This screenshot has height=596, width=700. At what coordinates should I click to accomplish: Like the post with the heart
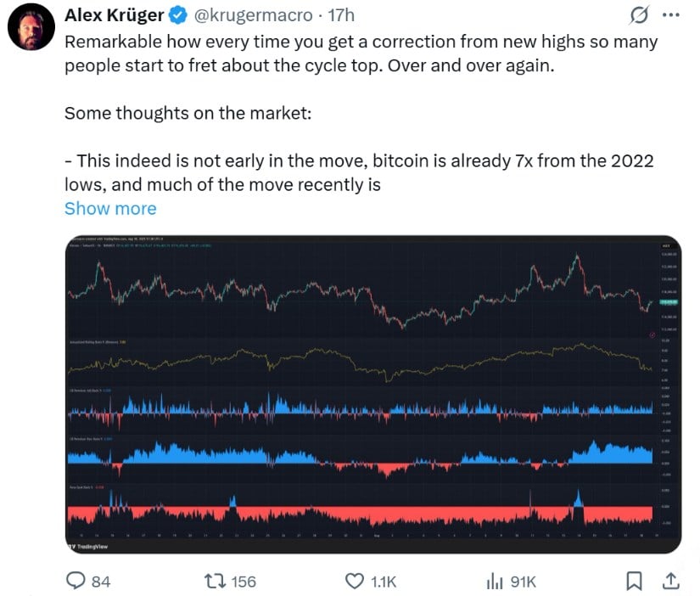(x=355, y=582)
